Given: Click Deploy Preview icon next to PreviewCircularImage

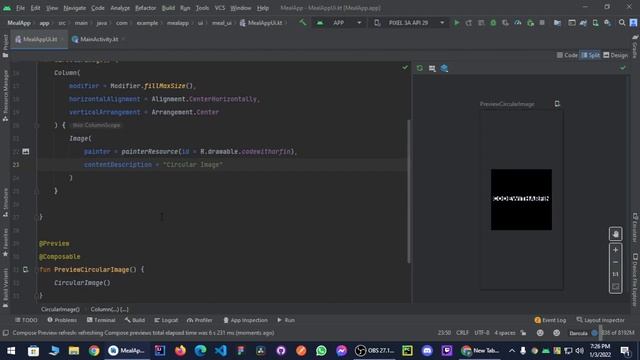Looking at the screenshot, I should (557, 104).
